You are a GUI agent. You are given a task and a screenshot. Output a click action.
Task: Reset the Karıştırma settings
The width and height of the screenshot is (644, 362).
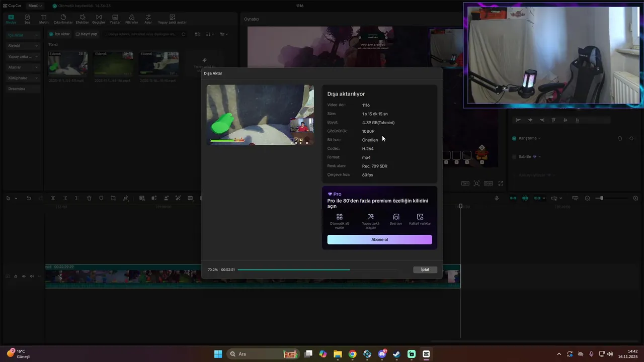pyautogui.click(x=620, y=138)
